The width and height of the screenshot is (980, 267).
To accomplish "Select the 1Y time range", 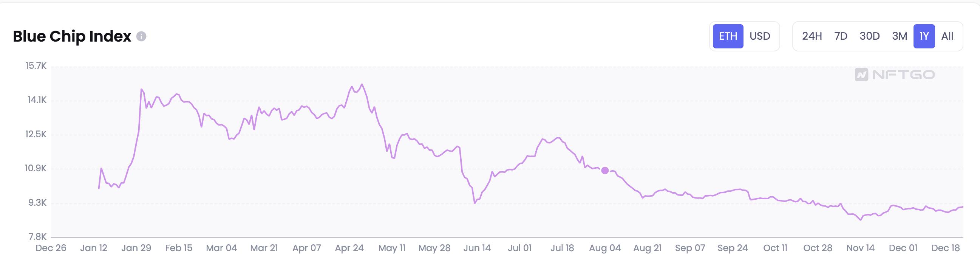I will (924, 36).
